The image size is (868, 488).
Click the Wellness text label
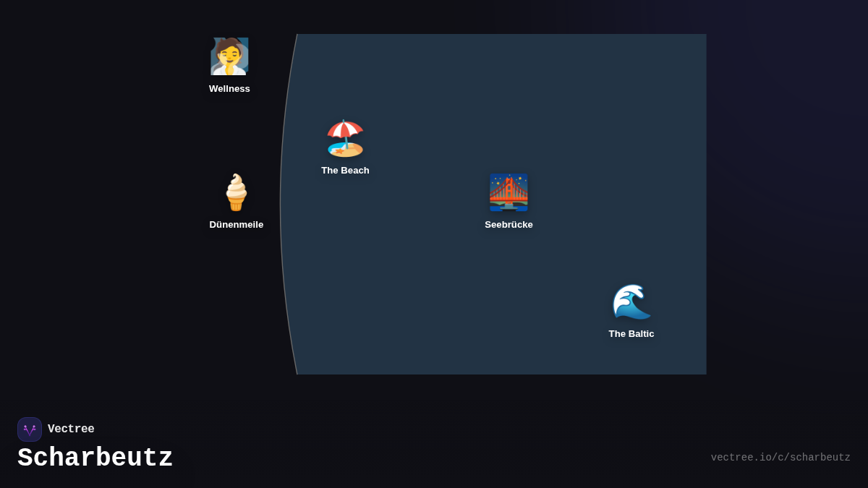[x=229, y=89]
